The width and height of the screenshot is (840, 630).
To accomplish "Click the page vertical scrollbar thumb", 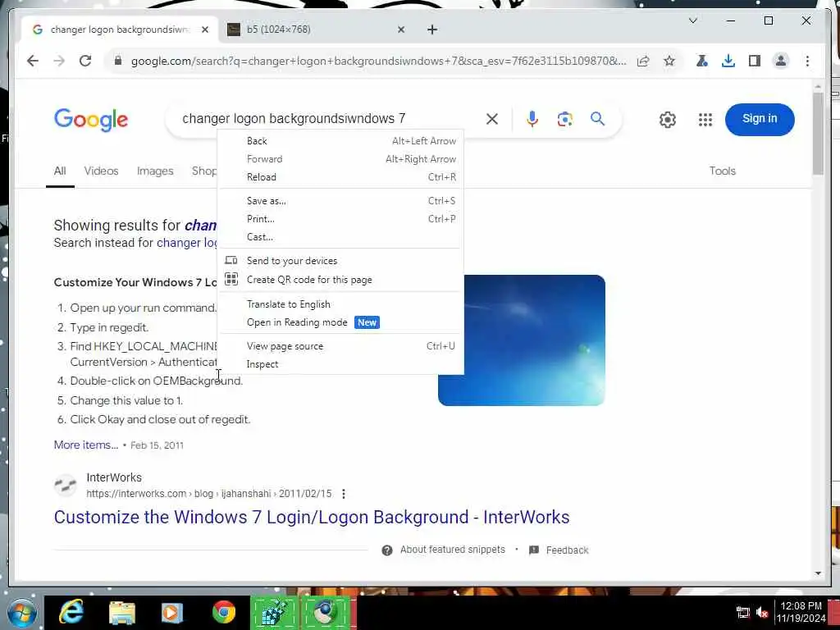I will pyautogui.click(x=818, y=134).
